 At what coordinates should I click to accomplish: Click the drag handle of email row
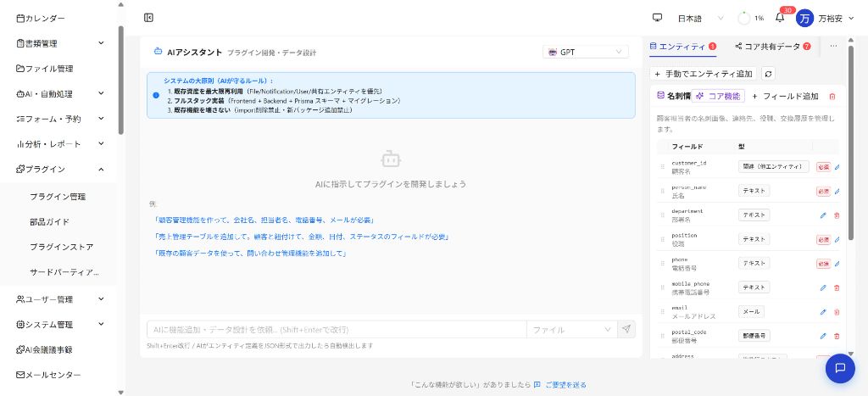pos(662,312)
